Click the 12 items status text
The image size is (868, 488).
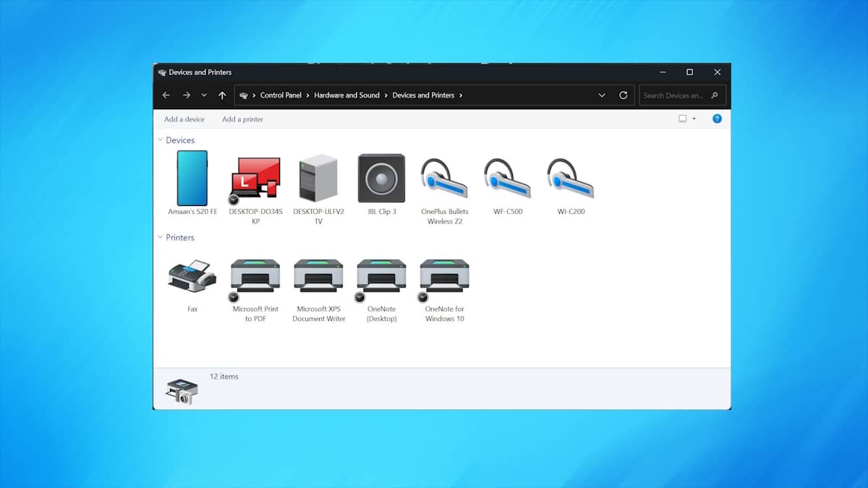click(x=224, y=377)
